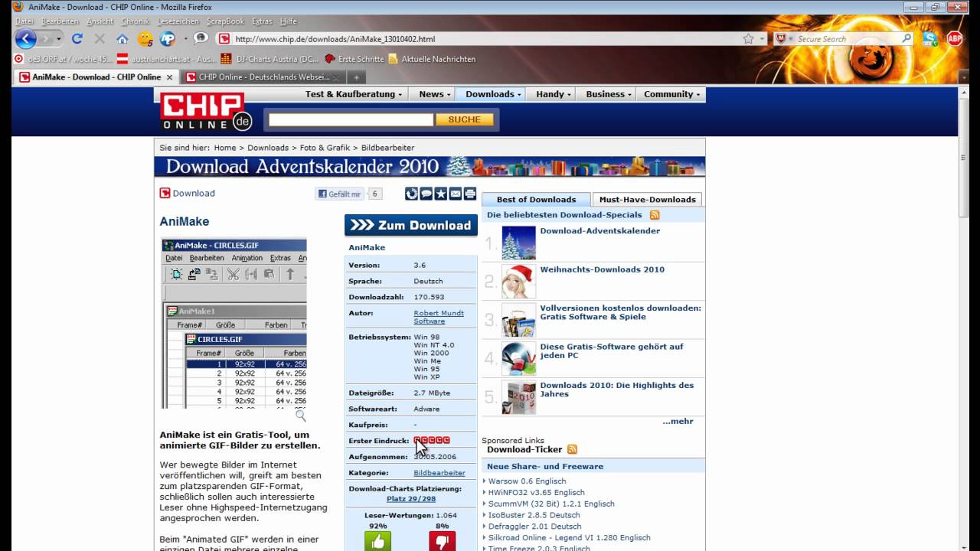Go back with the blue Back arrow
Screen dimensions: 980x551
(x=26, y=38)
